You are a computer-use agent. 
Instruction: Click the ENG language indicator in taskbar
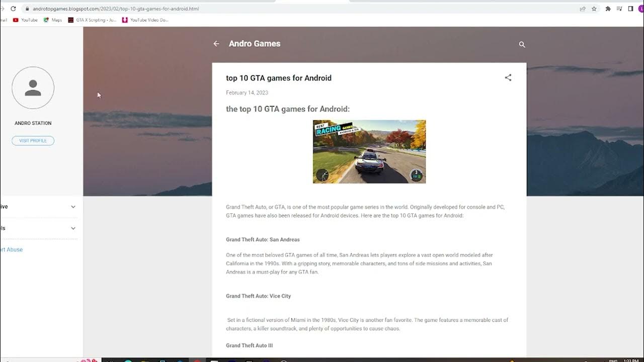point(613,360)
